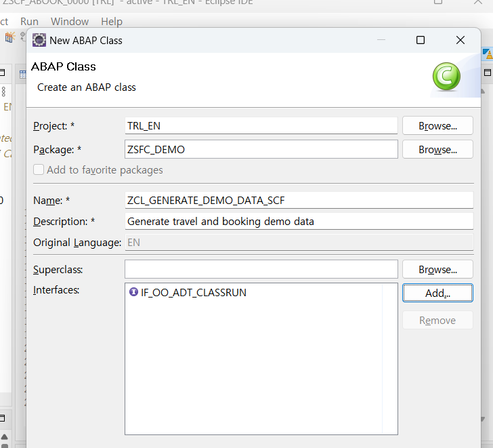Click into the empty Superclass field
This screenshot has height=448, width=493.
pyautogui.click(x=261, y=269)
